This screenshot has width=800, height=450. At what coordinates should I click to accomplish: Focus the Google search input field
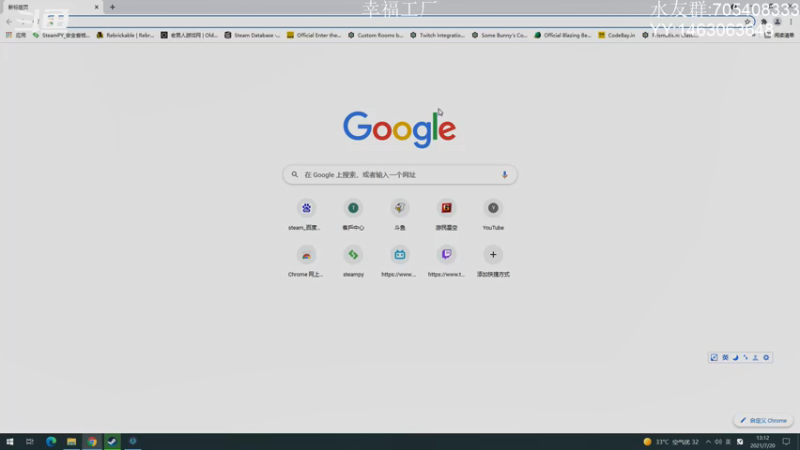click(399, 174)
